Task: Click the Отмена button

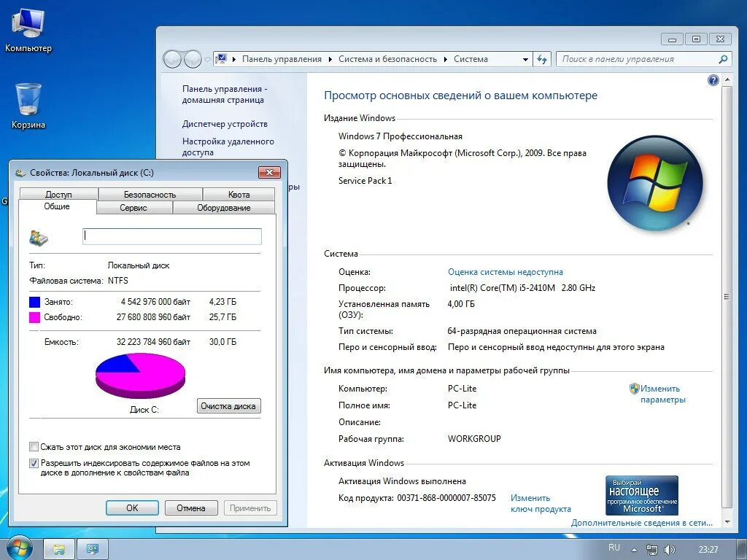Action: [x=191, y=507]
